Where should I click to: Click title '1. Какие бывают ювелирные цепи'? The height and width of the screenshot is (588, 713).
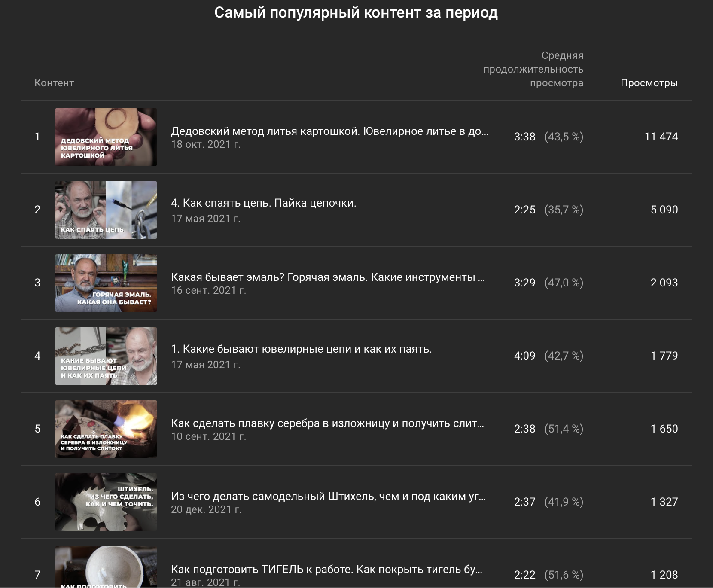tap(301, 349)
